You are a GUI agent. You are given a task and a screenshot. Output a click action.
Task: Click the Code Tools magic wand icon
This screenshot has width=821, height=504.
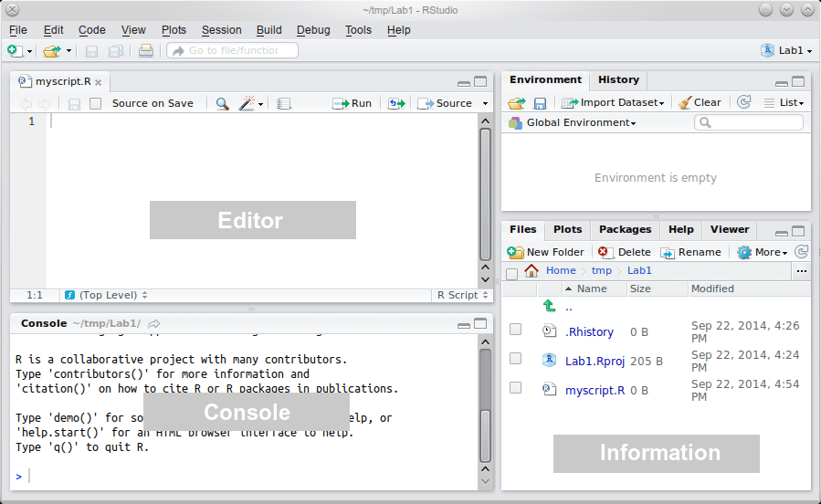pos(247,103)
